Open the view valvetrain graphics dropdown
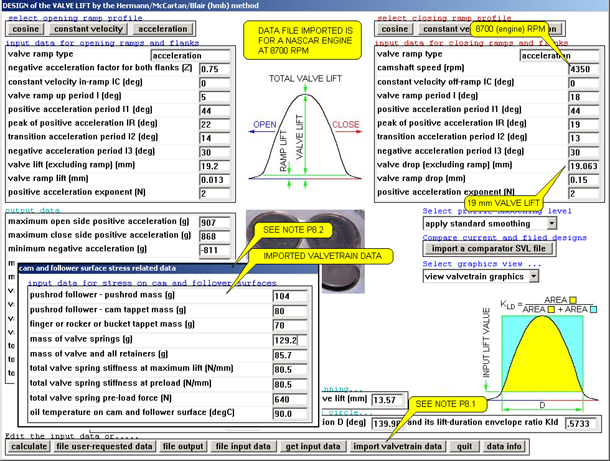 (534, 277)
